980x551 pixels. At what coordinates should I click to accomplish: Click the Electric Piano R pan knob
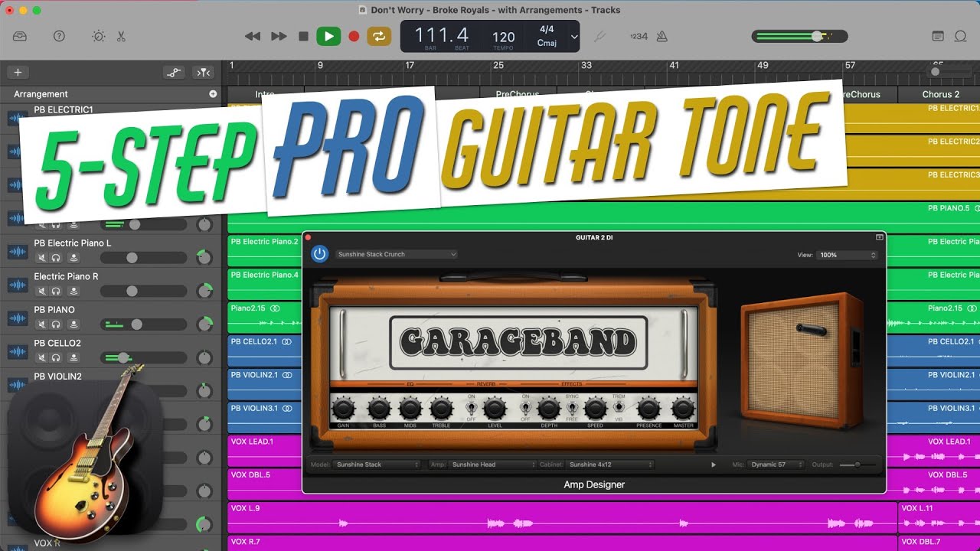204,291
